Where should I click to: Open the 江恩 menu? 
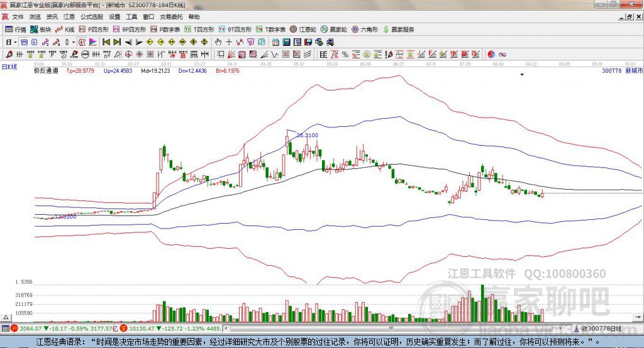coord(69,17)
